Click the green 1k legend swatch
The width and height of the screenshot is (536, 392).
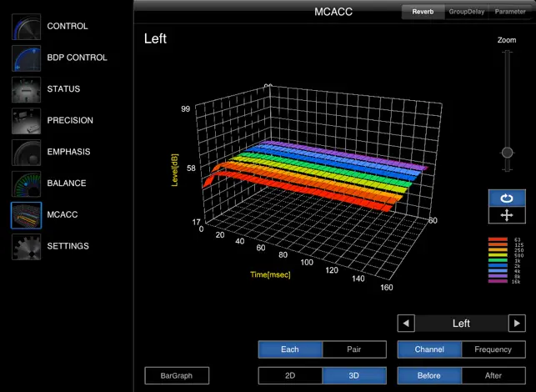pos(498,260)
